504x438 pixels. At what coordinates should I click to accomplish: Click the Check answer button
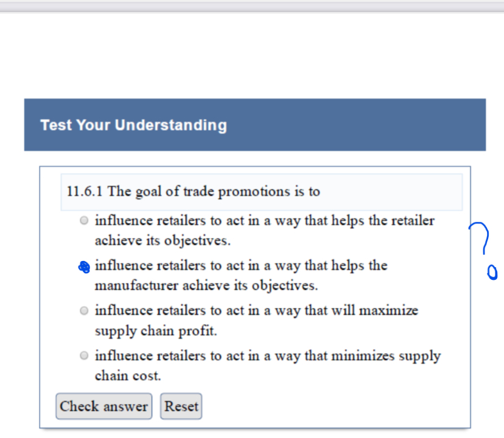[x=103, y=406]
